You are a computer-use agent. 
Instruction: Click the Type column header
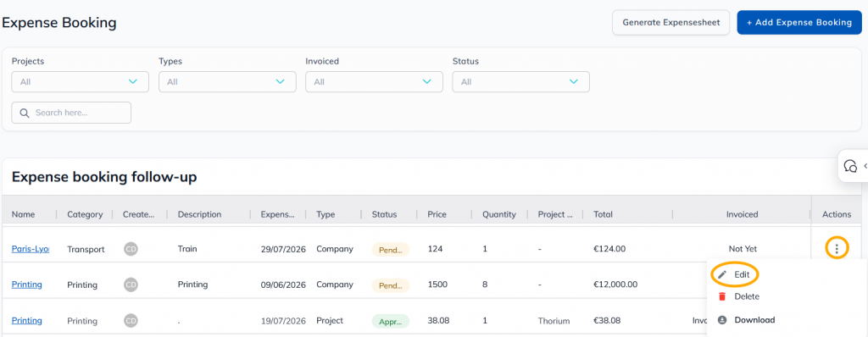tap(325, 214)
